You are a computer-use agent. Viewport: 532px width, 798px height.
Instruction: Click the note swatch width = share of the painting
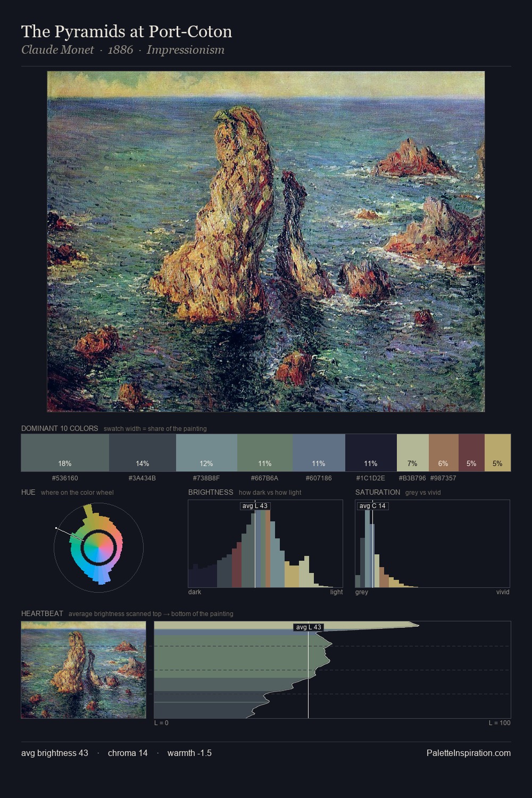tap(155, 429)
